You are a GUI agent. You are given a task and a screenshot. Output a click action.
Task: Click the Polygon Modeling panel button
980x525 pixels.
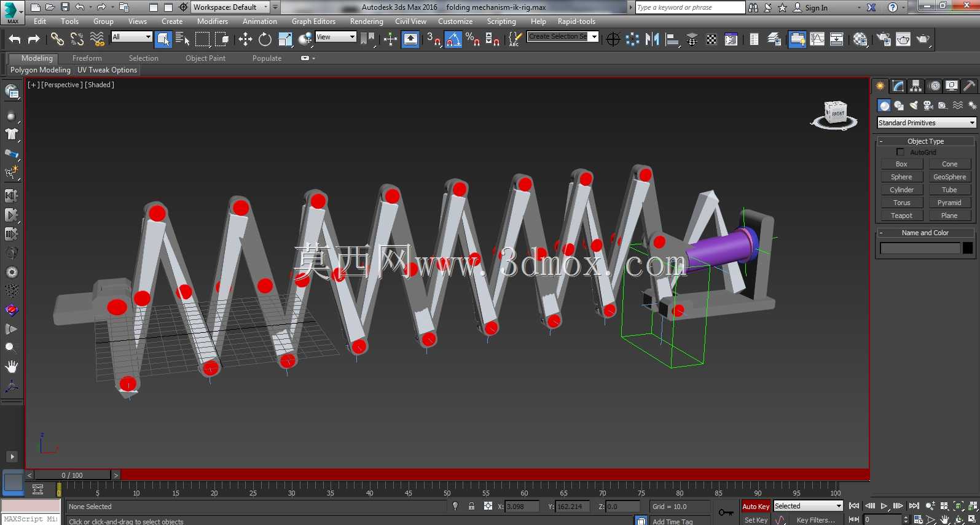click(x=41, y=70)
